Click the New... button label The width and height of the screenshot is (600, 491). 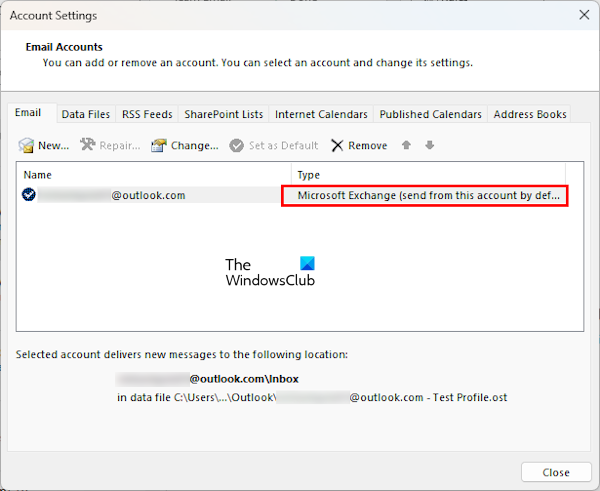click(54, 145)
